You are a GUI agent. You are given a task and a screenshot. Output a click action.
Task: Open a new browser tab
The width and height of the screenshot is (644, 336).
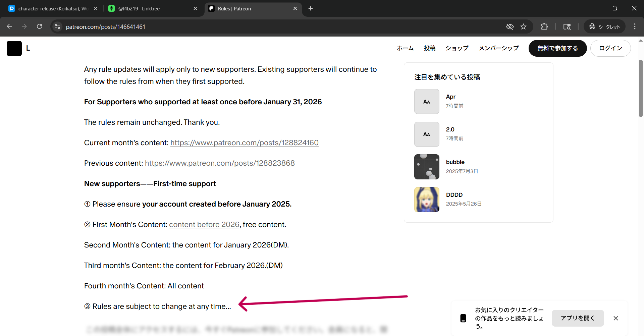(311, 8)
